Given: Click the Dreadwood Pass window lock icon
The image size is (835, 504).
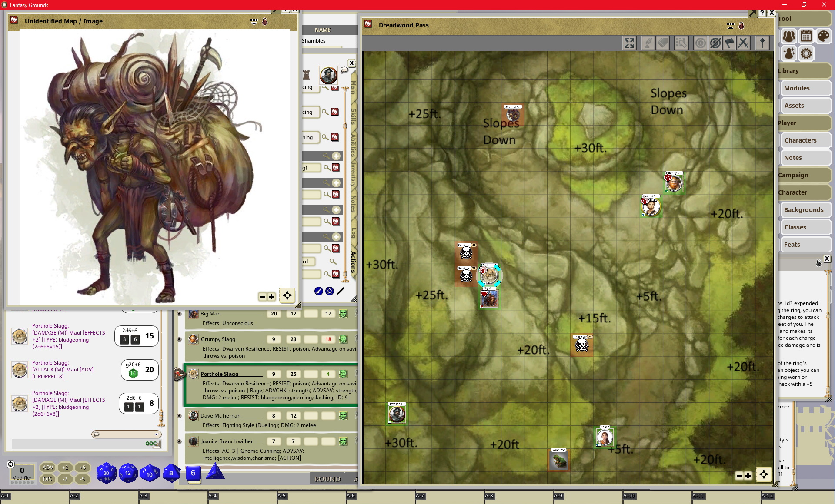Looking at the screenshot, I should 741,26.
